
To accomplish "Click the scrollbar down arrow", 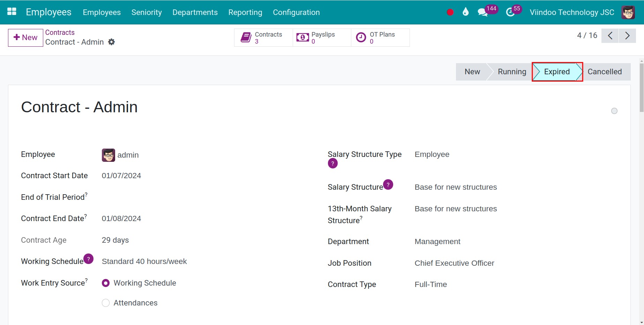I will [642, 323].
